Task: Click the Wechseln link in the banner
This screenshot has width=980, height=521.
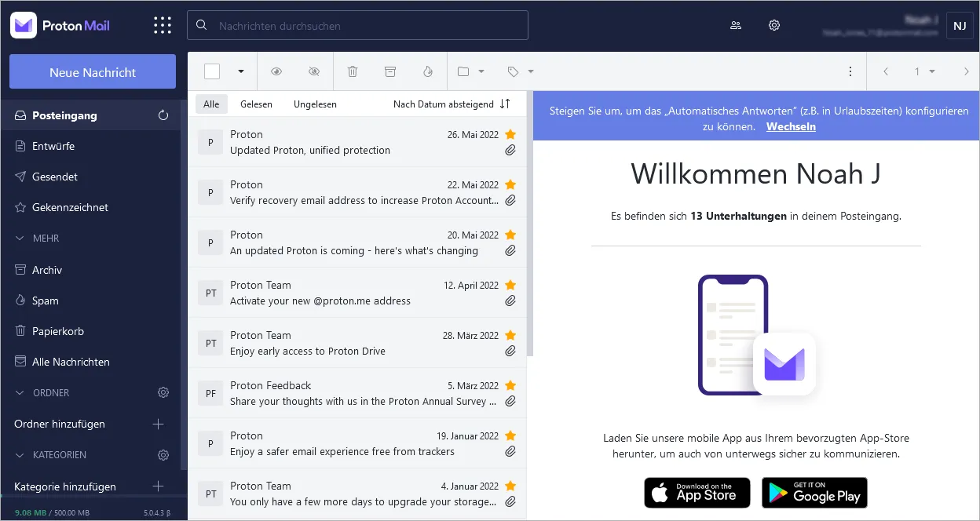Action: tap(791, 126)
